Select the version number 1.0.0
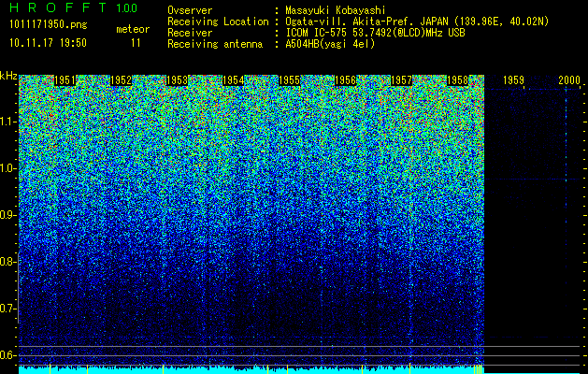This screenshot has width=588, height=374. click(127, 8)
